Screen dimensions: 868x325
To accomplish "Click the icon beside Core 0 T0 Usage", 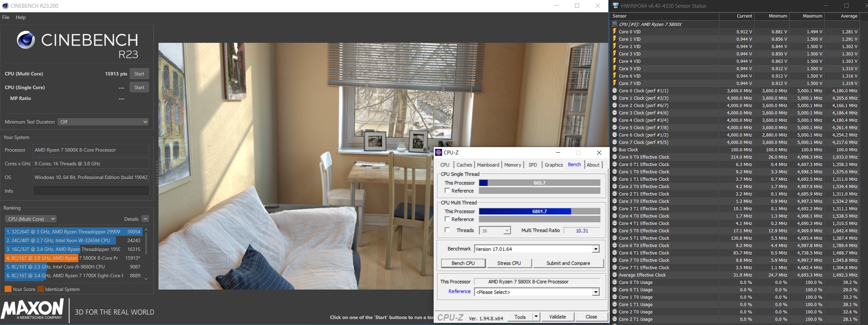I will 615,282.
